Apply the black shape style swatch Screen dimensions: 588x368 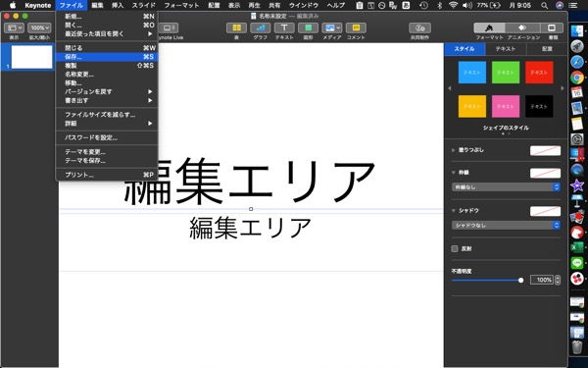pos(539,106)
